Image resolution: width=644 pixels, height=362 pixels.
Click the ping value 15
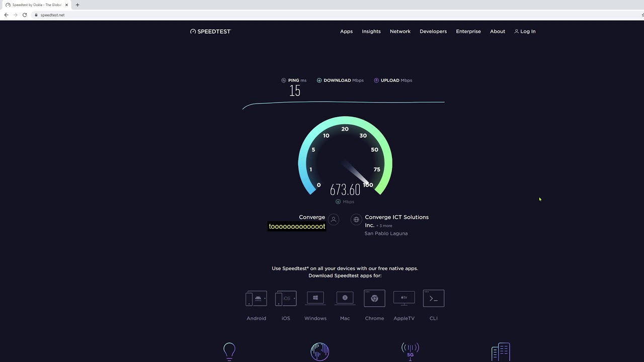pos(295,91)
